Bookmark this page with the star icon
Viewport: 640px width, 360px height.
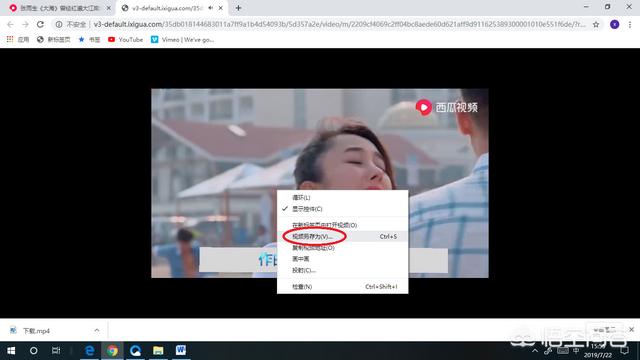tap(596, 24)
